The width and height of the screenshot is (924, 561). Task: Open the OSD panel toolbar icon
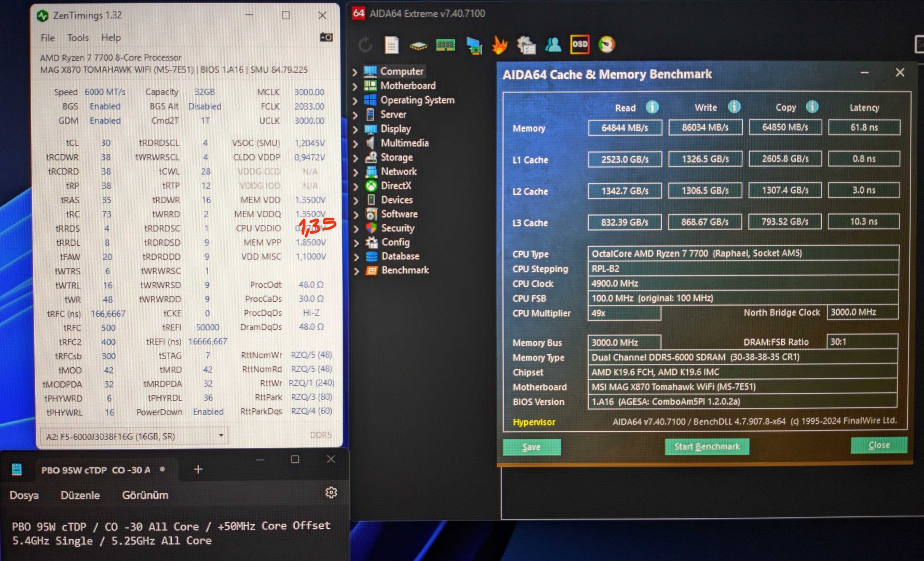tap(580, 45)
